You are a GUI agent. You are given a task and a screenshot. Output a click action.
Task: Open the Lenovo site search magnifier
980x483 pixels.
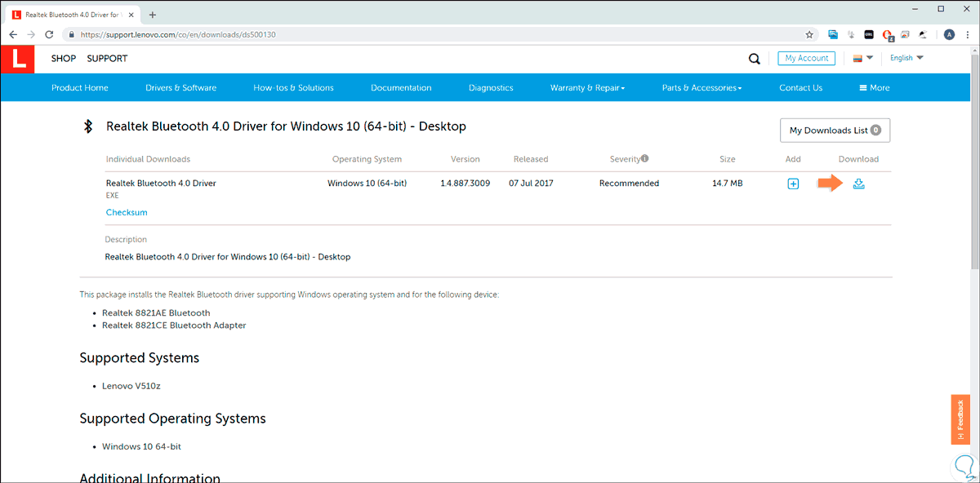point(755,59)
